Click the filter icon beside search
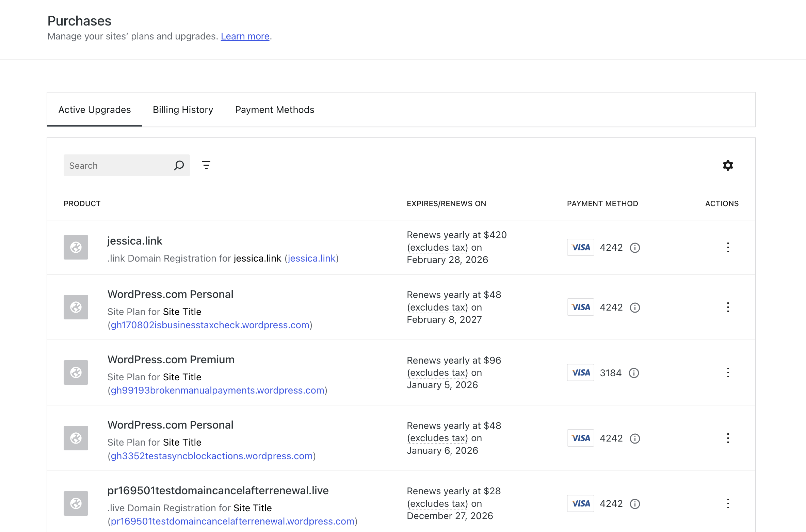Image resolution: width=806 pixels, height=532 pixels. tap(206, 165)
